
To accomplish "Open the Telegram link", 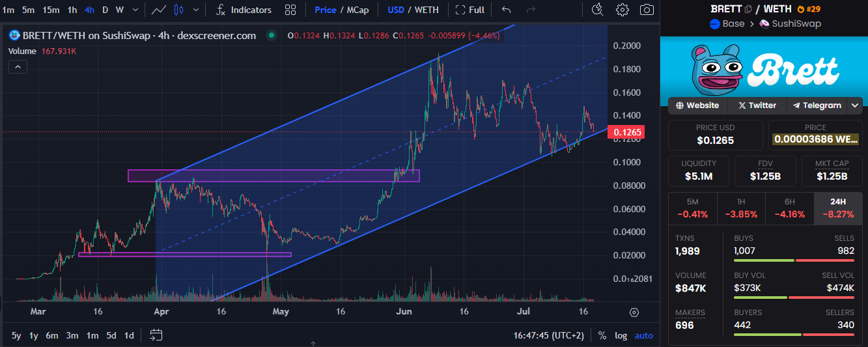I will (x=816, y=105).
